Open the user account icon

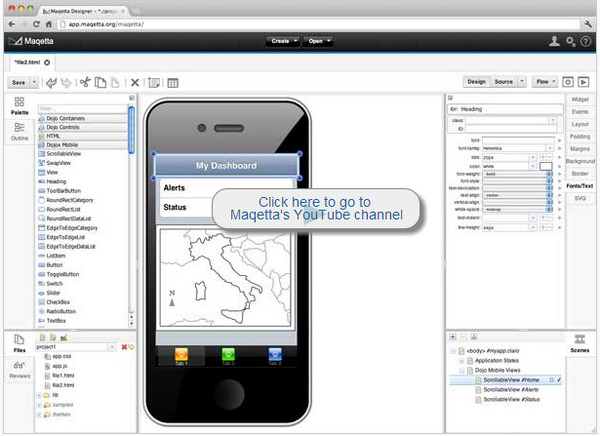554,41
